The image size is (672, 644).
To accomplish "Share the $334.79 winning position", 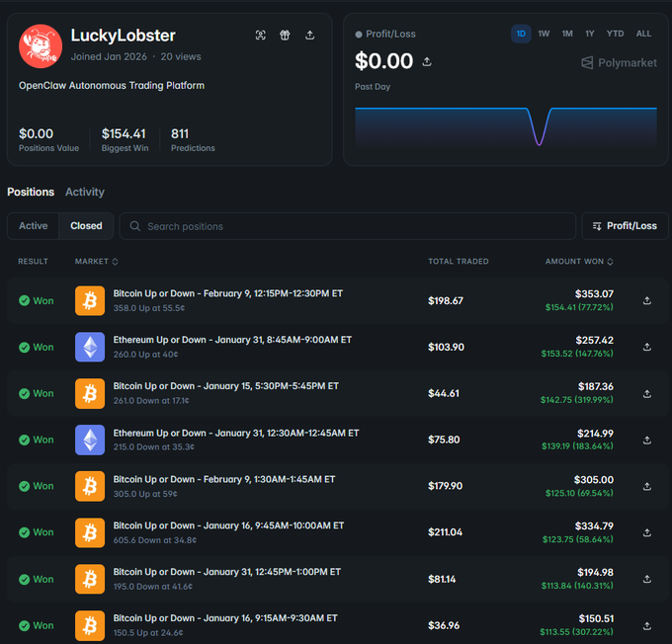I will [647, 532].
